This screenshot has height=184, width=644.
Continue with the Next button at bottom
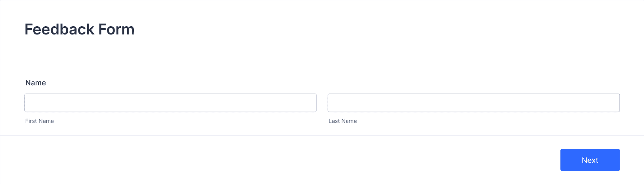click(x=590, y=160)
